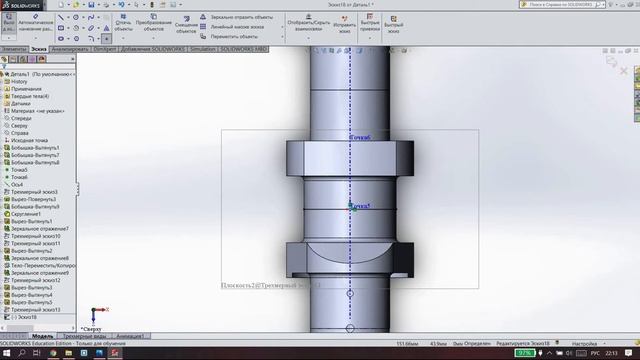This screenshot has width=640, height=360.
Task: Select the Line sketch tool
Action: [x=61, y=18]
